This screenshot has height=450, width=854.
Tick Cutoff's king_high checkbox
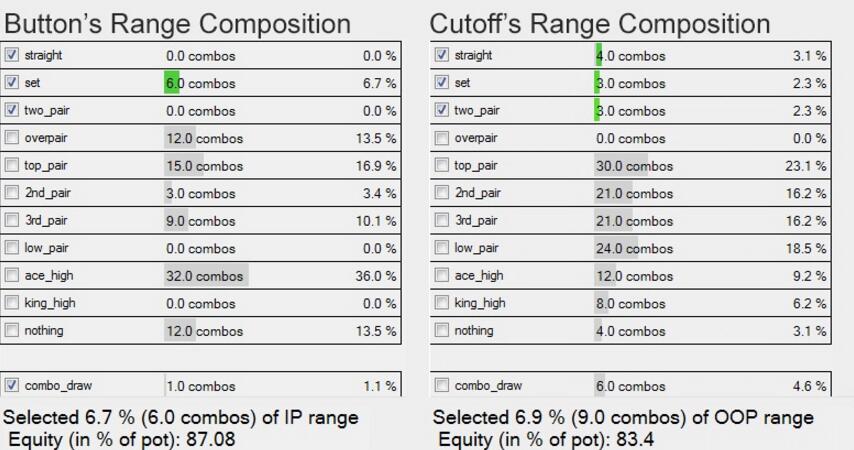(x=442, y=303)
